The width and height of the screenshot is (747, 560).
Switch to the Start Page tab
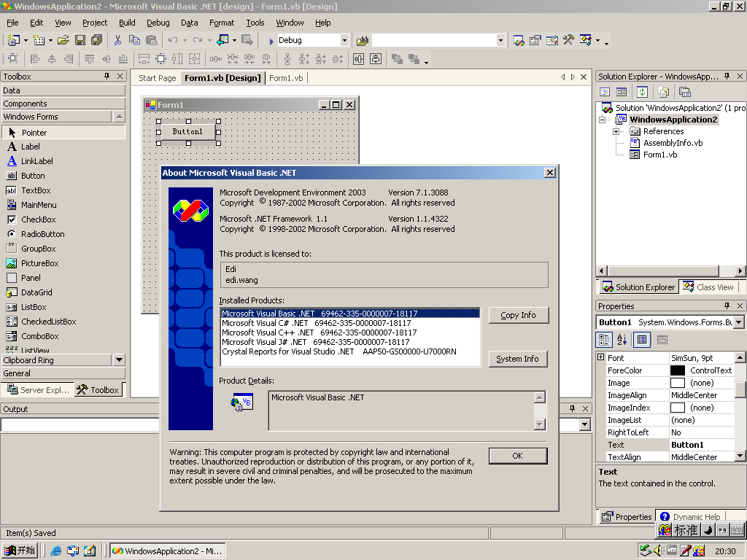(x=158, y=78)
